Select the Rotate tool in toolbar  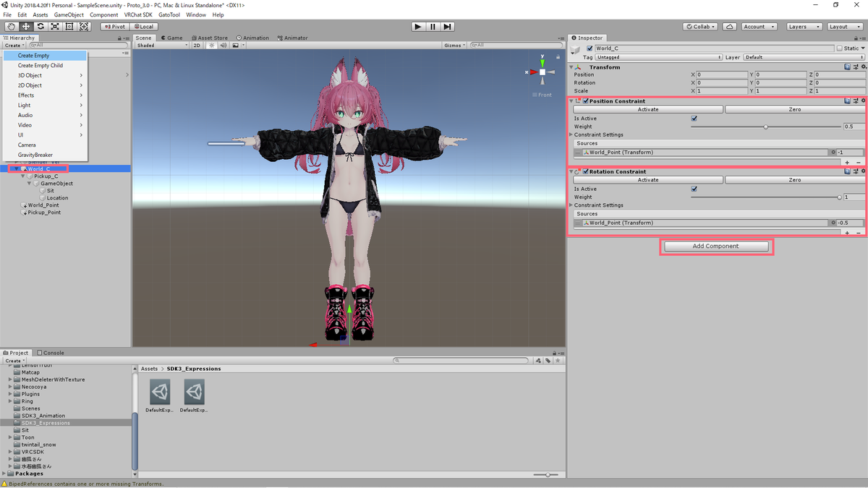tap(41, 26)
